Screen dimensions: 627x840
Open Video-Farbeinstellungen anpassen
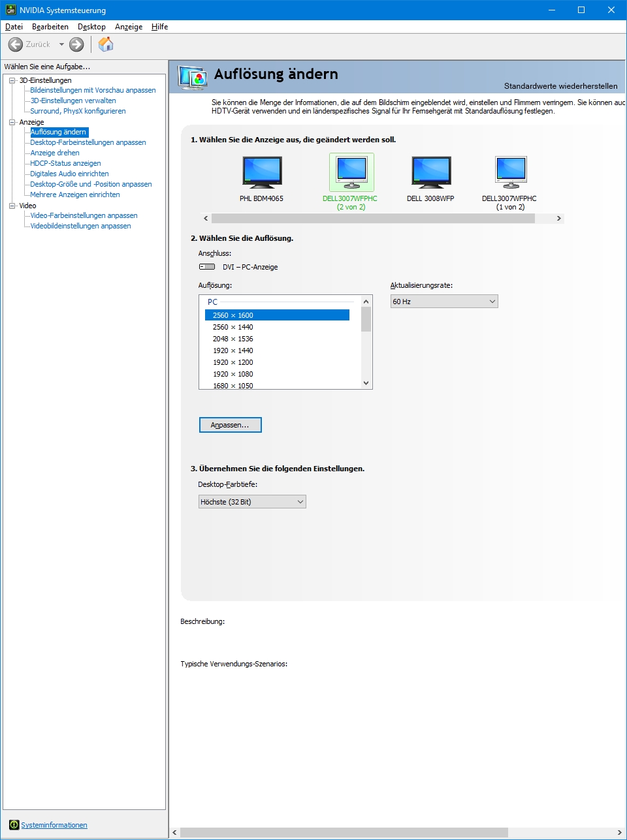(x=84, y=215)
